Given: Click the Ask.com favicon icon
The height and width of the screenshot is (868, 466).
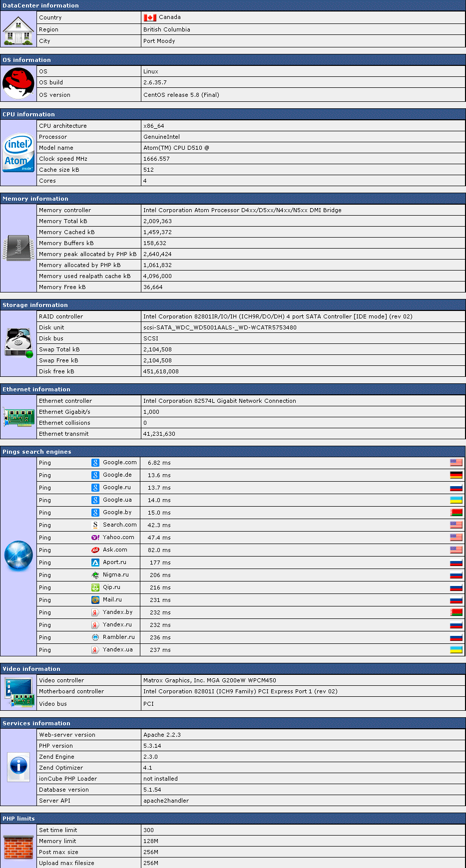Looking at the screenshot, I should 95,550.
